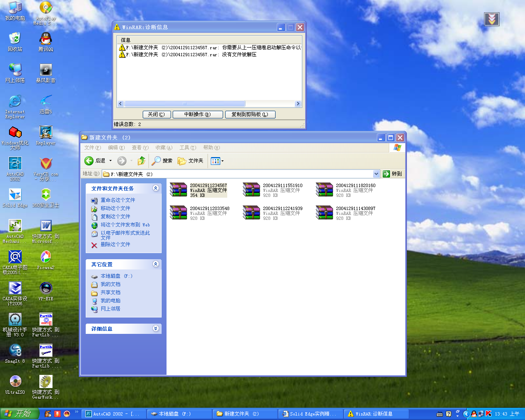Open UltraISO desktop icon
The height and width of the screenshot is (420, 525).
pos(15,385)
